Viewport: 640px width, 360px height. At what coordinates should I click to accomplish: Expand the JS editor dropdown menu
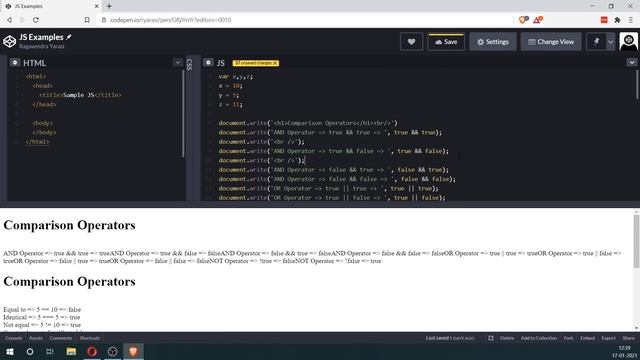point(632,62)
